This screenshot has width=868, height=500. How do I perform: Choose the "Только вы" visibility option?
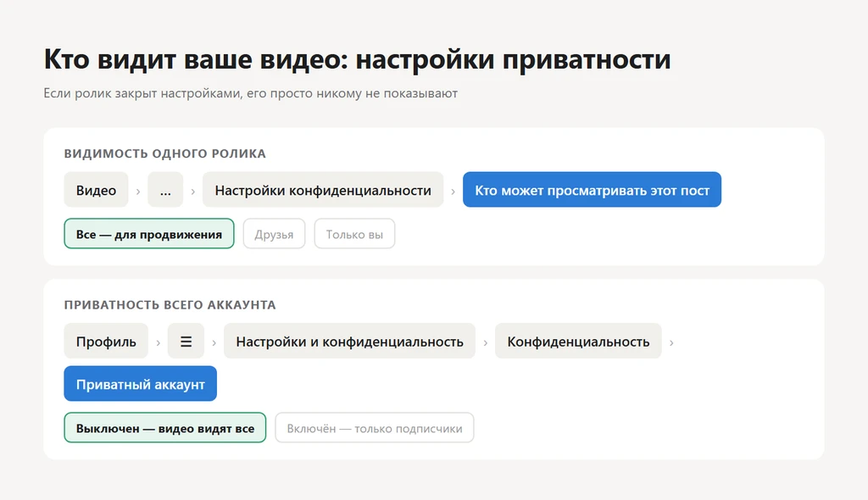click(x=354, y=234)
